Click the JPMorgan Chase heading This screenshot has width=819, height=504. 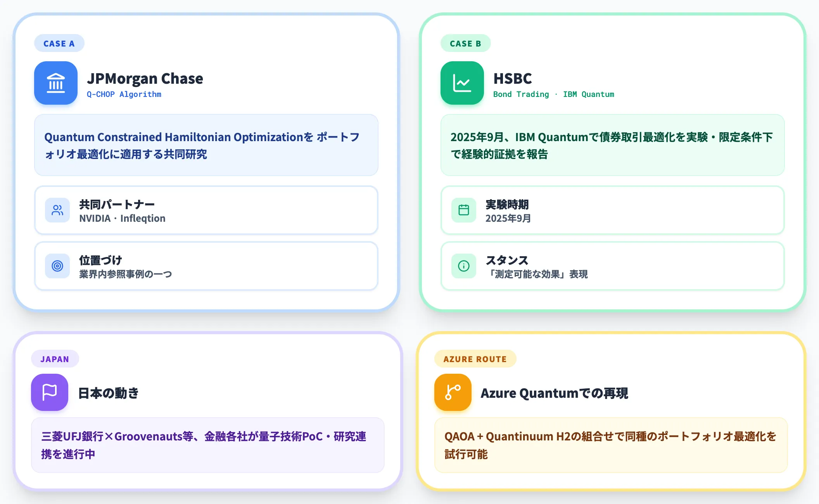coord(145,79)
